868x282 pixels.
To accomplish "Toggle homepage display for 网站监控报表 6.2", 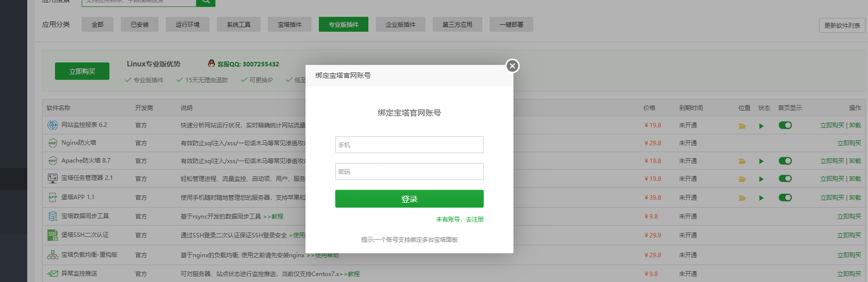I will tap(785, 125).
